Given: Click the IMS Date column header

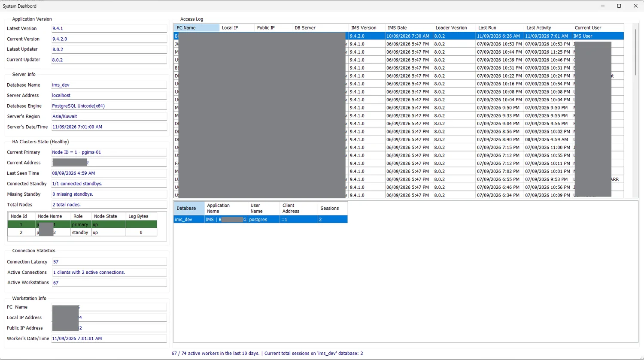Looking at the screenshot, I should [409, 28].
